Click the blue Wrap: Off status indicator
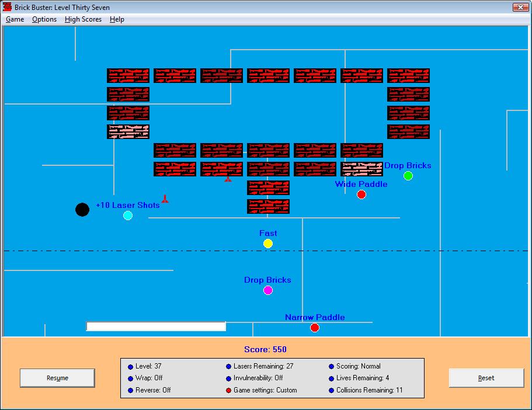 pos(131,378)
